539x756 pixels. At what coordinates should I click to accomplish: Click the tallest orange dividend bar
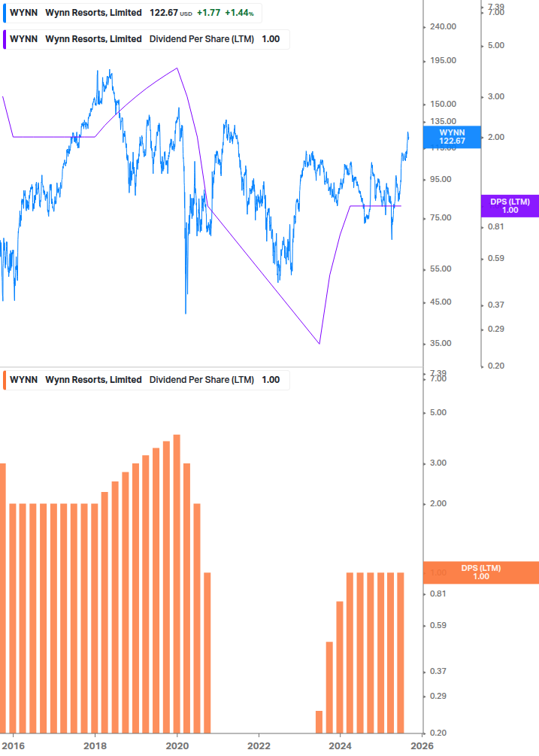pos(177,583)
